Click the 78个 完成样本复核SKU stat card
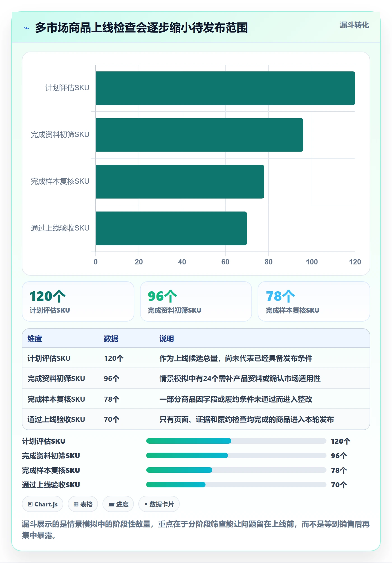 click(x=314, y=301)
